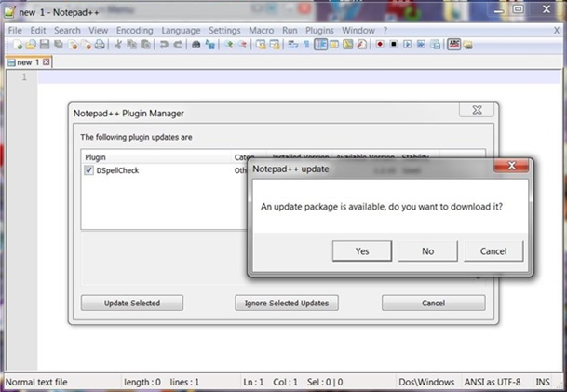Close the 'new 1' tab with its red X
This screenshot has height=392, width=567.
click(47, 61)
